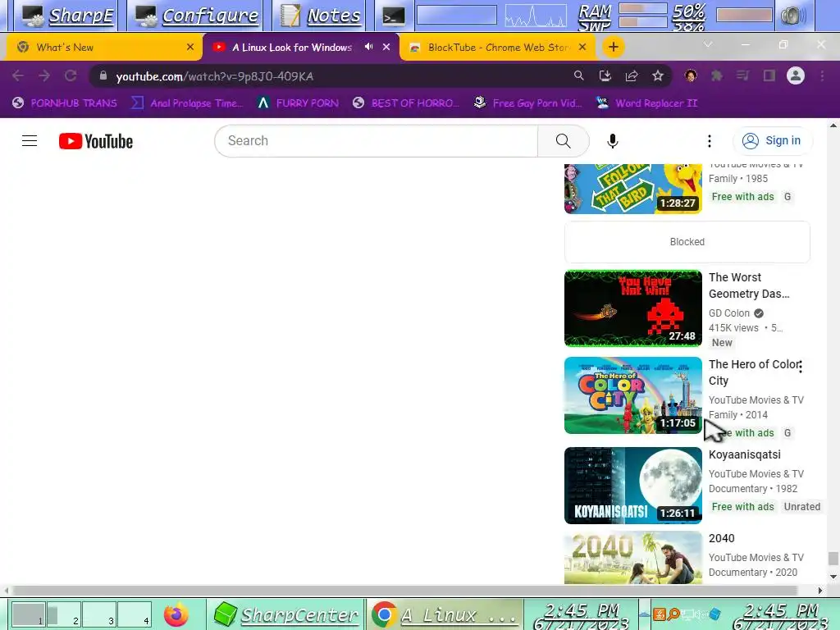Click the install app icon in the address bar

pos(605,76)
